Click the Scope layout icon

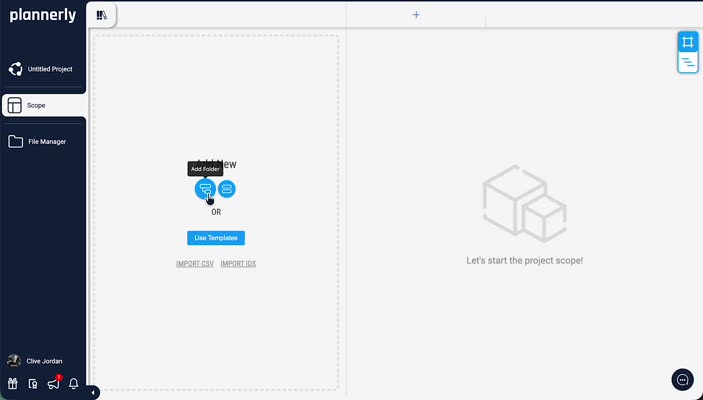pyautogui.click(x=14, y=105)
